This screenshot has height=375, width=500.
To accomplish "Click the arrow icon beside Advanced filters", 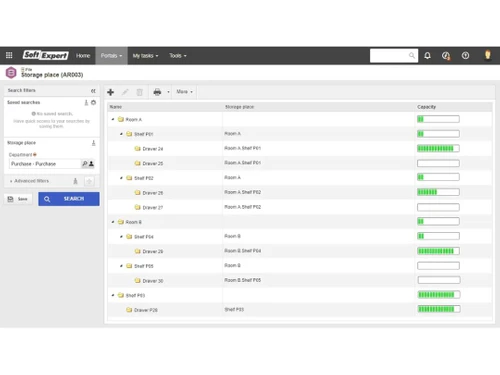I will tap(89, 181).
